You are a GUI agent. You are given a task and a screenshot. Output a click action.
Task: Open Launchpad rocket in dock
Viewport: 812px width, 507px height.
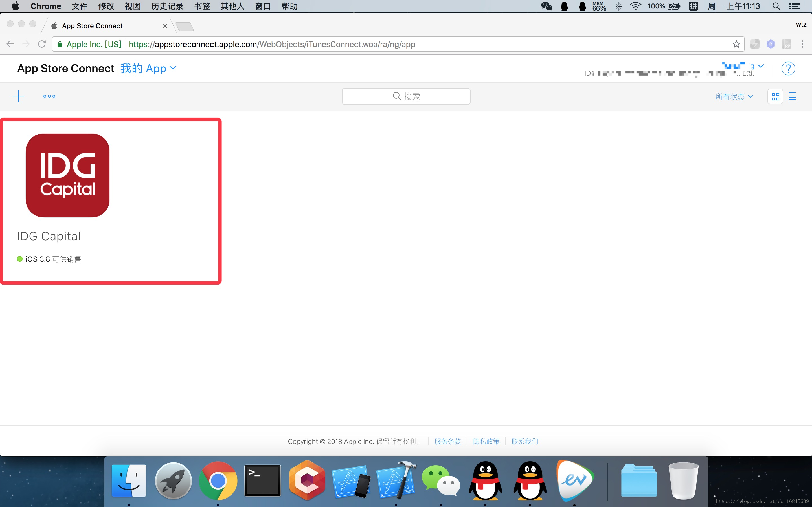click(x=174, y=480)
